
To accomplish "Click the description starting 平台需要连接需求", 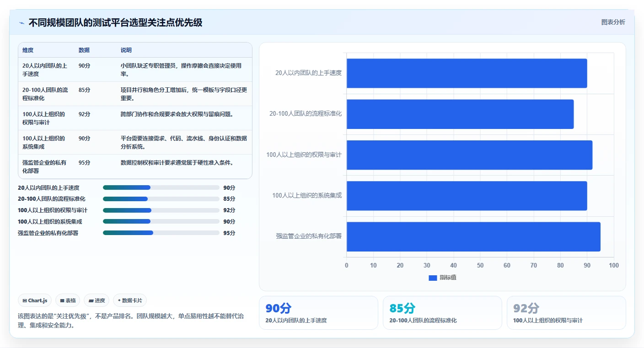I will pyautogui.click(x=184, y=142).
